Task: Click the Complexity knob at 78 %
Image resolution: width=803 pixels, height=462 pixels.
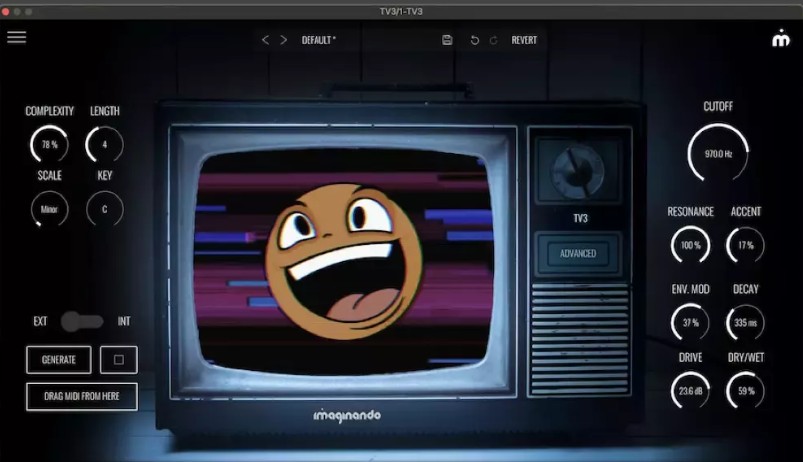Action: (50, 144)
